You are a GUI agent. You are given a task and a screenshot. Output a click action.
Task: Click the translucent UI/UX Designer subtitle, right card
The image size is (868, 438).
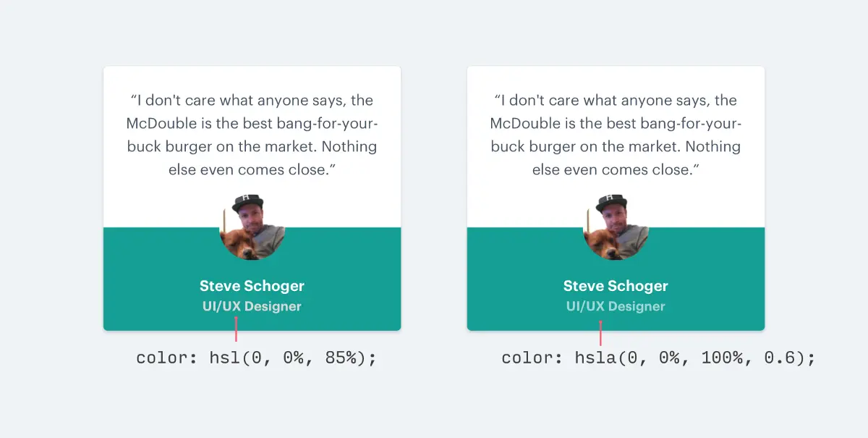point(616,306)
